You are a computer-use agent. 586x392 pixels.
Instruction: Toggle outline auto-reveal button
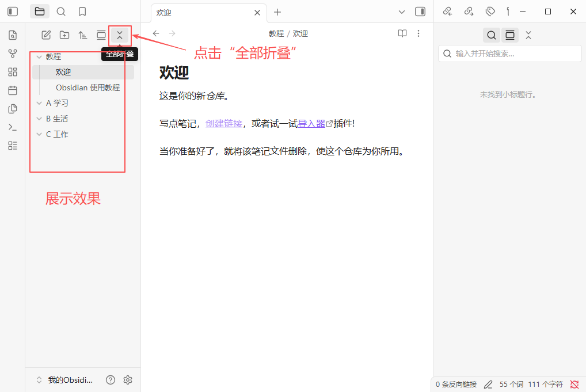coord(510,35)
